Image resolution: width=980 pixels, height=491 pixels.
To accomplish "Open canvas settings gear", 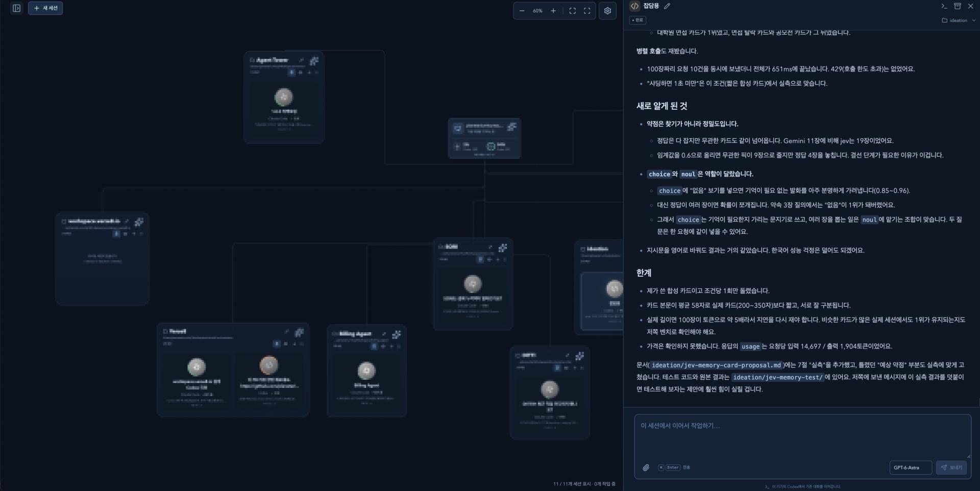I will tap(607, 11).
